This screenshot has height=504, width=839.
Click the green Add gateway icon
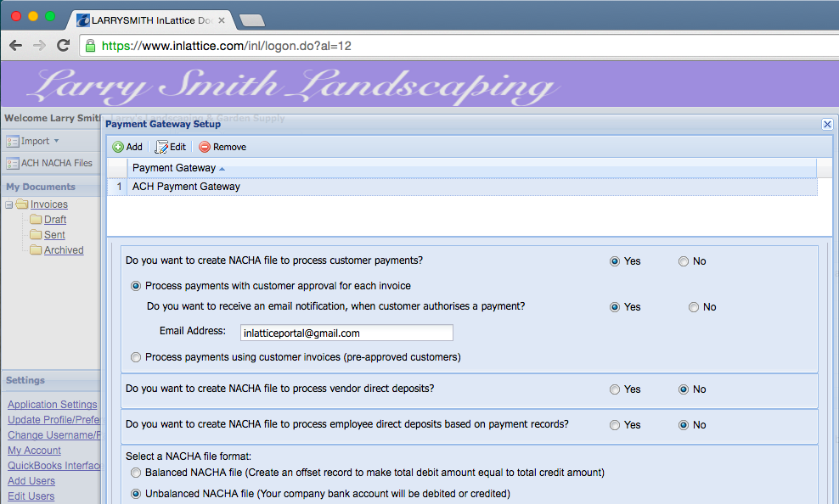pos(118,147)
